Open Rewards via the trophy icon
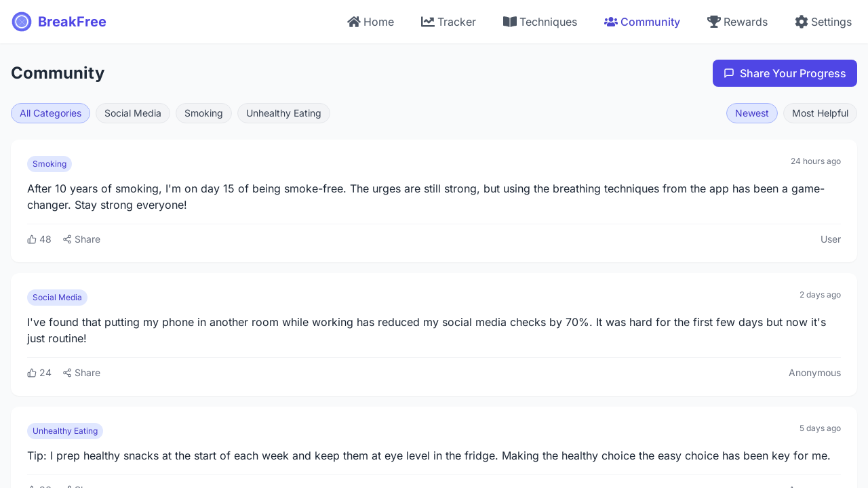Image resolution: width=868 pixels, height=488 pixels. click(x=713, y=22)
